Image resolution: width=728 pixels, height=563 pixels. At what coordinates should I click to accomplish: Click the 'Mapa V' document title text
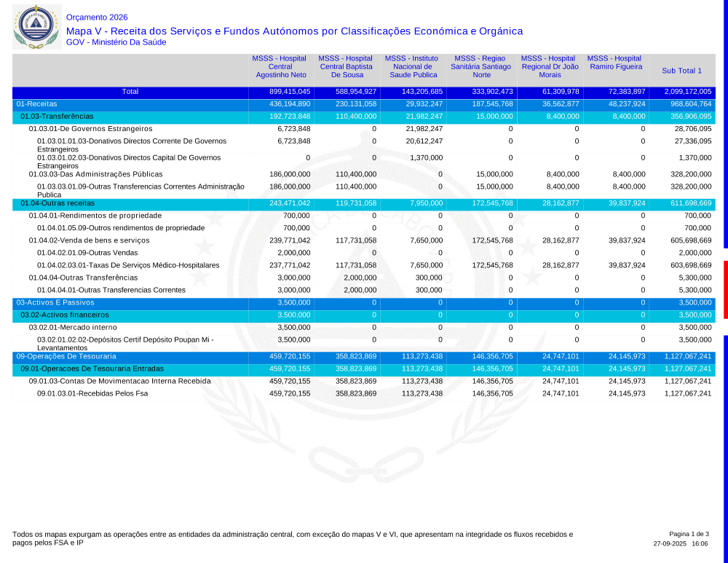pos(294,31)
